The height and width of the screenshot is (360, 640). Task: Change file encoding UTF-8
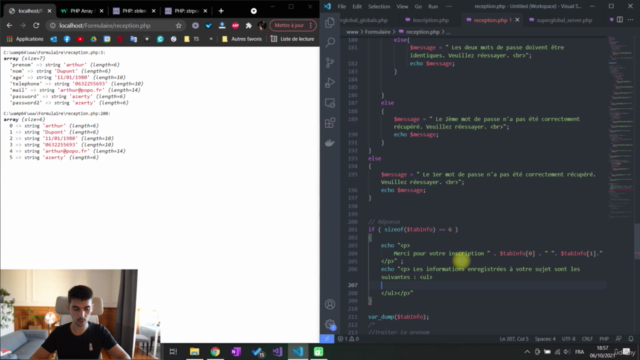point(568,339)
